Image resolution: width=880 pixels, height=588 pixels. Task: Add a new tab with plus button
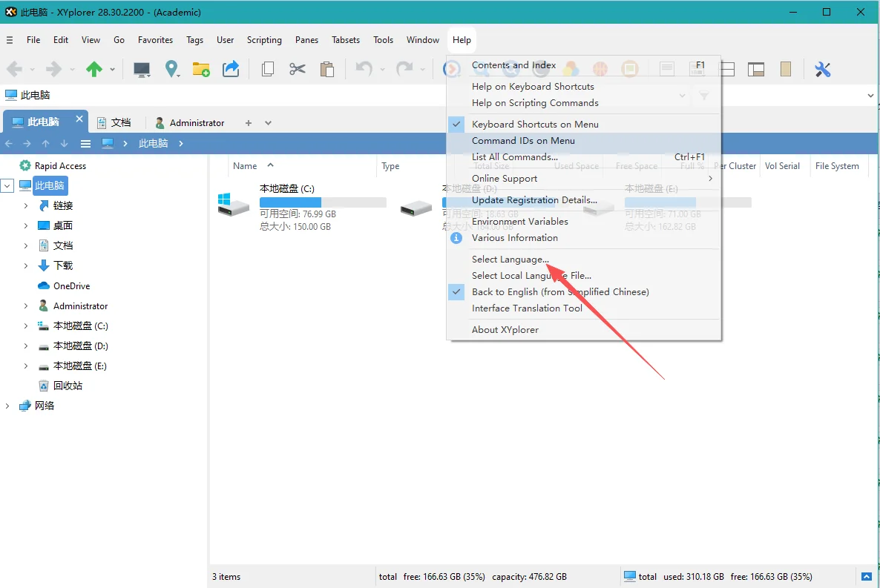[x=248, y=123]
